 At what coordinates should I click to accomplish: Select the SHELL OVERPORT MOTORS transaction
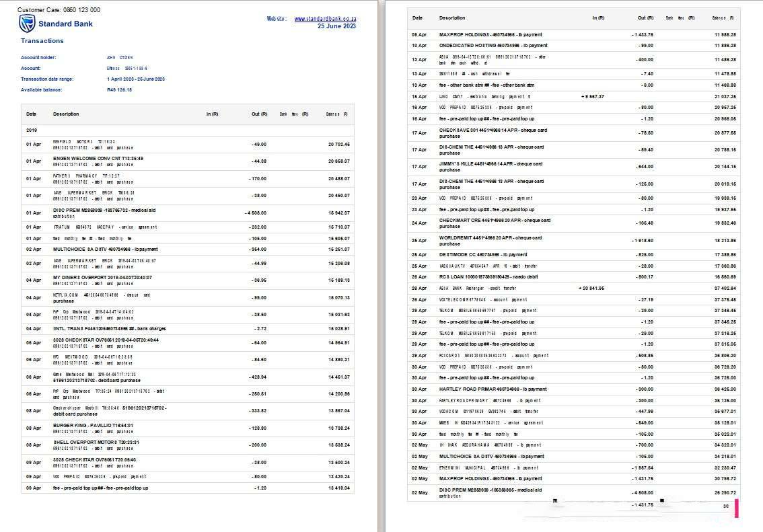pyautogui.click(x=96, y=442)
